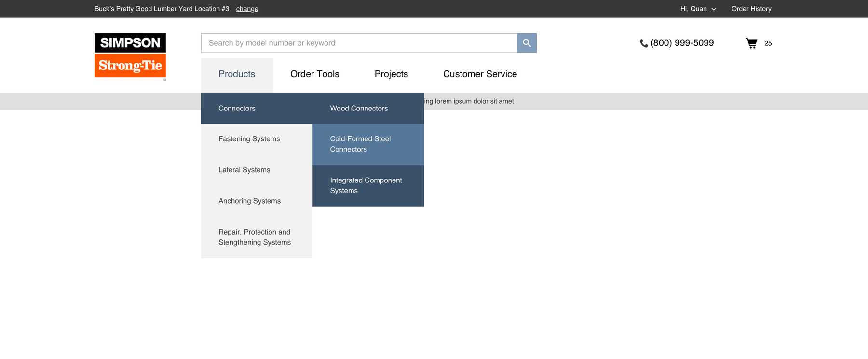The height and width of the screenshot is (359, 868).
Task: Select Fastening Systems category
Action: pyautogui.click(x=249, y=139)
